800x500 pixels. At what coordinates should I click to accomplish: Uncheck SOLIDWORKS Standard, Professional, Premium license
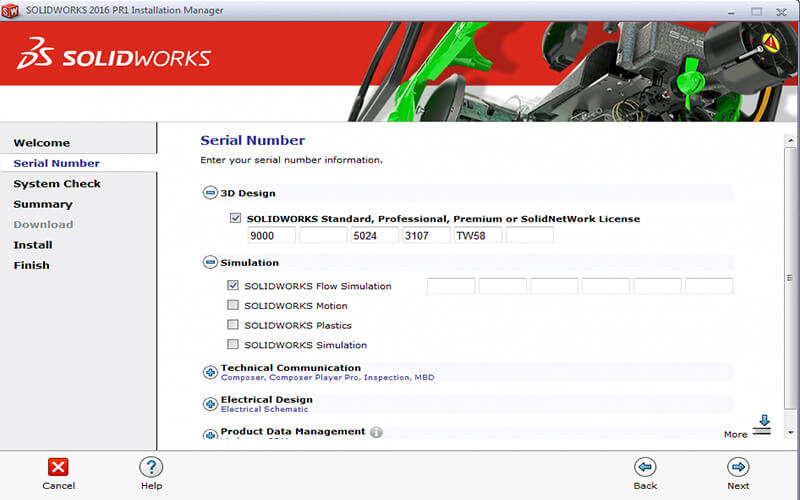(235, 218)
